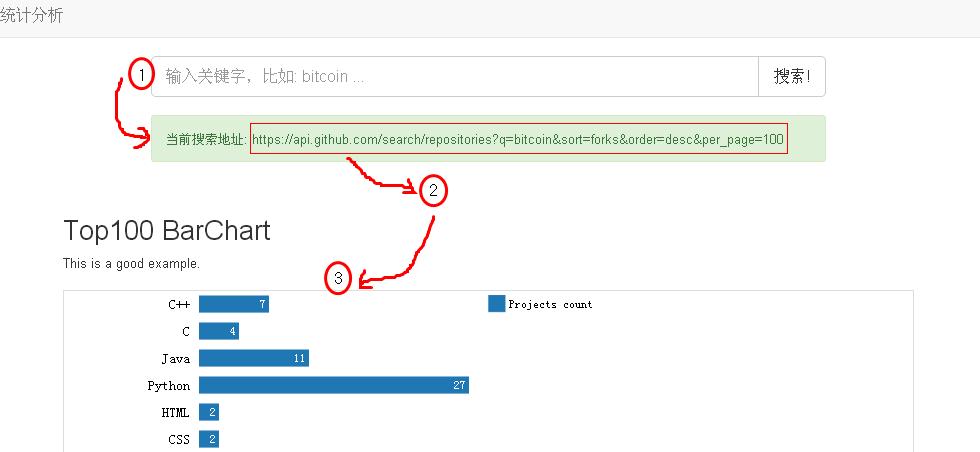Click the CSS bar in the chart
The image size is (980, 452).
[x=208, y=439]
